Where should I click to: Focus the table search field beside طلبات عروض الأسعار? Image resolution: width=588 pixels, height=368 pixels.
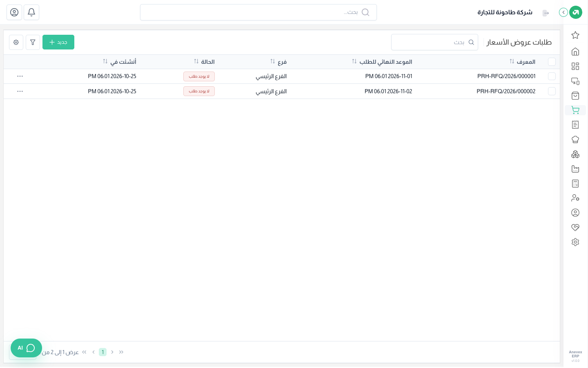(434, 42)
